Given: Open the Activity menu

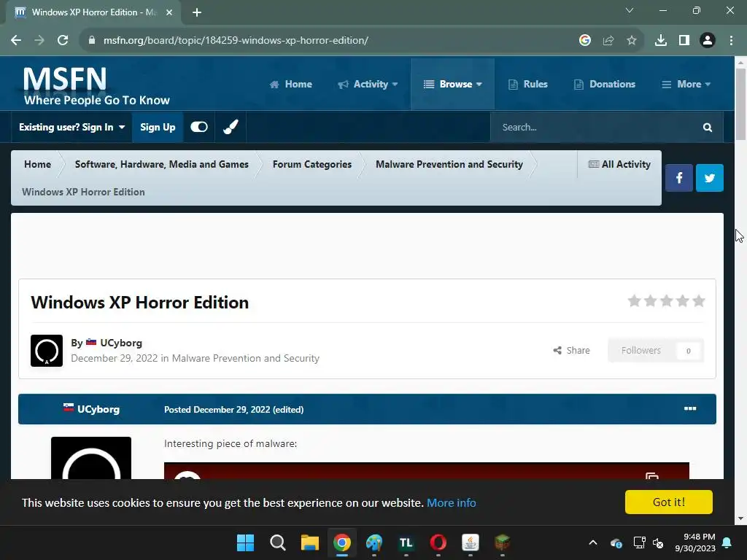Looking at the screenshot, I should coord(368,85).
